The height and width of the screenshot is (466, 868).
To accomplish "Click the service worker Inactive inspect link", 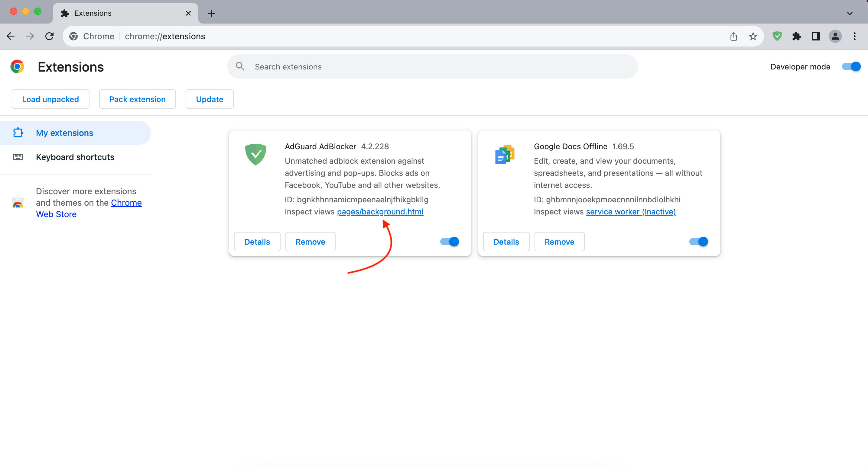I will click(631, 212).
